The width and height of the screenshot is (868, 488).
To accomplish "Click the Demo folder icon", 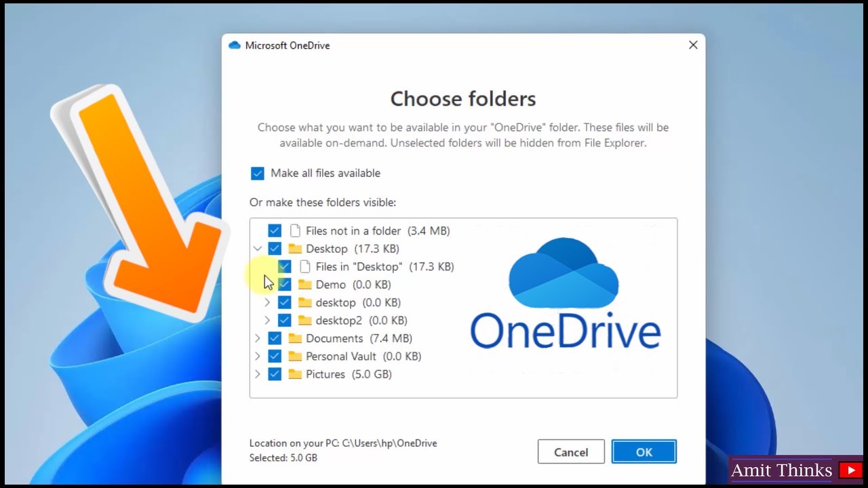I will [305, 285].
